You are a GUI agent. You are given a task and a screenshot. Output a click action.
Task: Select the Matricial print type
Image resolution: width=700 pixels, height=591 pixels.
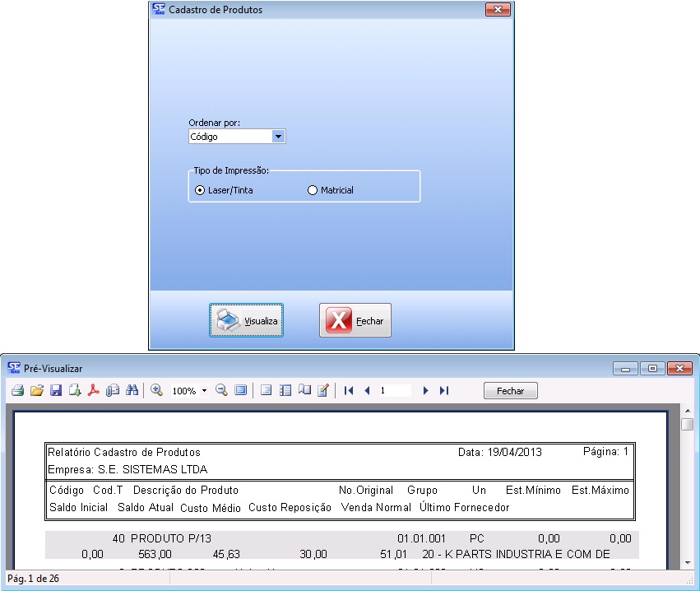point(312,190)
